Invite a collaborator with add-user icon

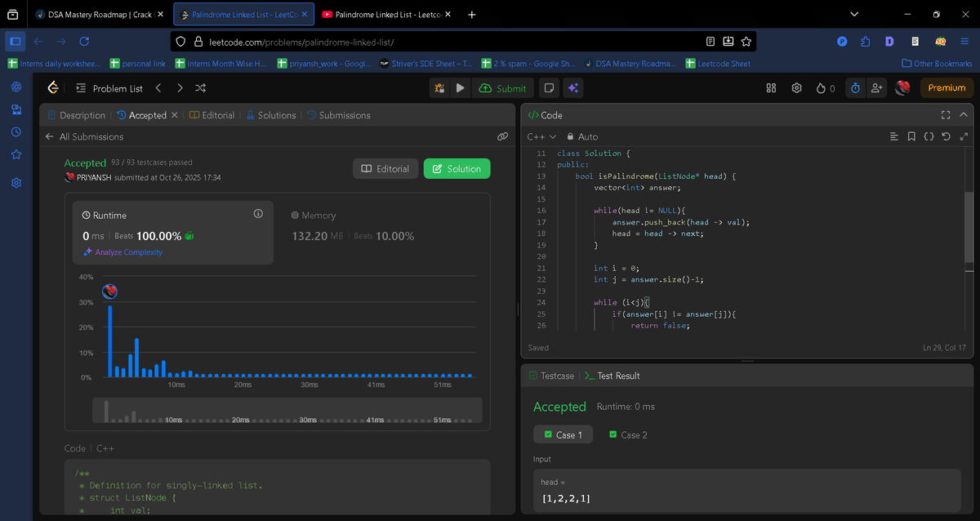(x=877, y=88)
